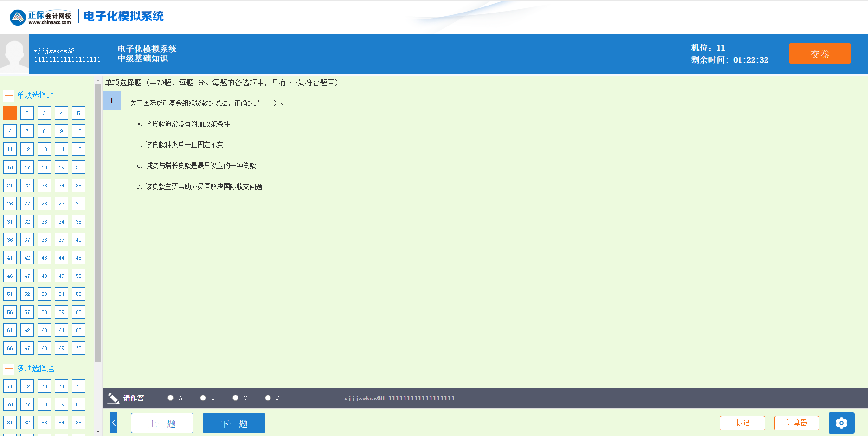Jump to question 5
The width and height of the screenshot is (868, 436).
point(78,113)
